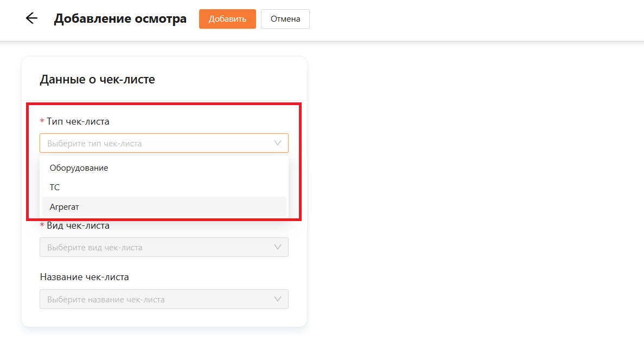
Task: Click the Вид чек-листа chevron arrow
Action: [278, 247]
